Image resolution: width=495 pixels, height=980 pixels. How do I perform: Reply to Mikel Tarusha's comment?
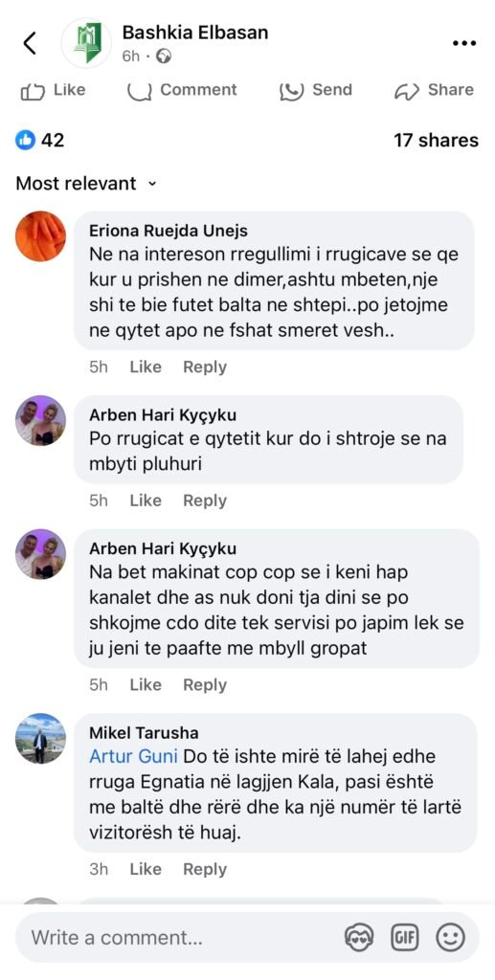(x=204, y=869)
